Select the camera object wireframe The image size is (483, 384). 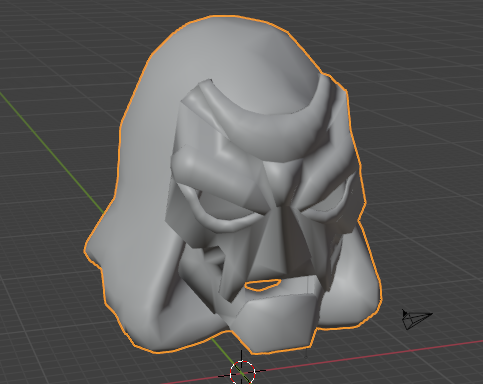417,319
